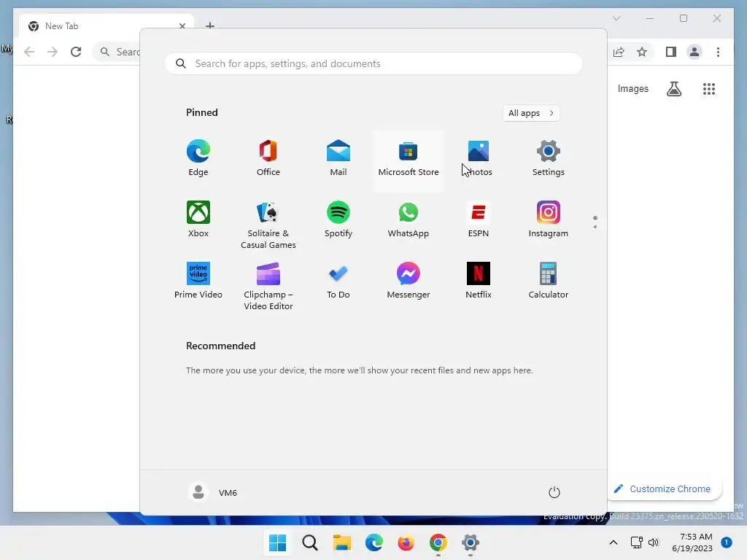The width and height of the screenshot is (747, 560).
Task: Bookmark this tab with the star
Action: point(642,52)
